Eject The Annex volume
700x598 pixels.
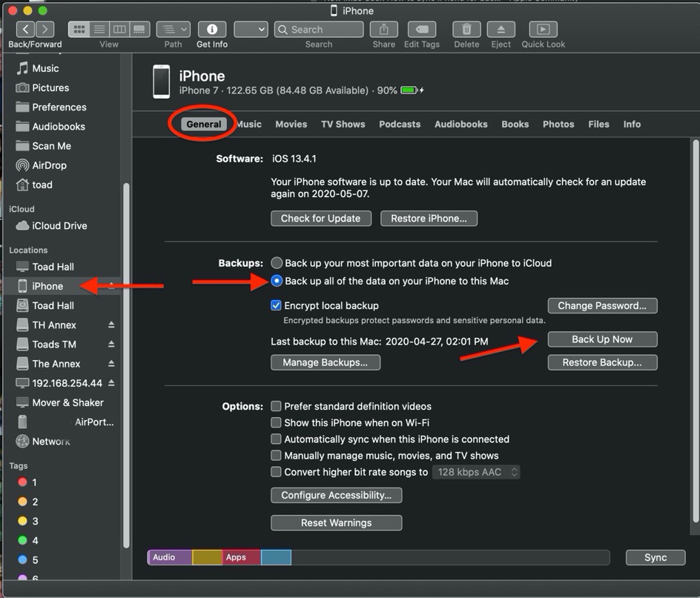tap(111, 364)
